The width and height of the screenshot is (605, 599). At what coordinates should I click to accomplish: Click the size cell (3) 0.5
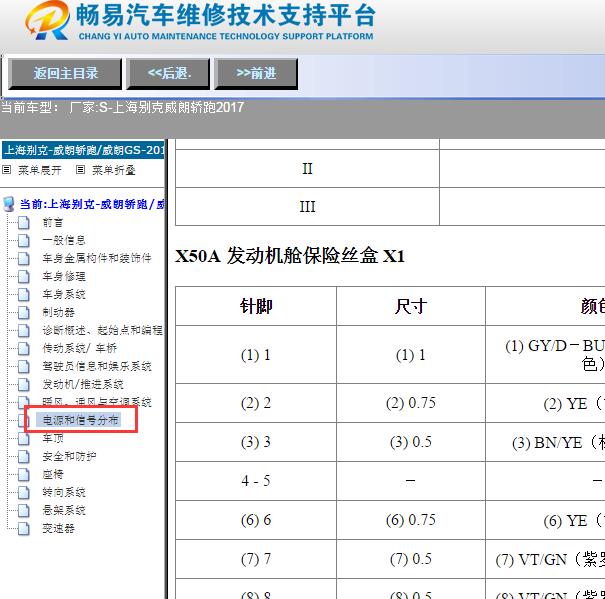point(411,442)
